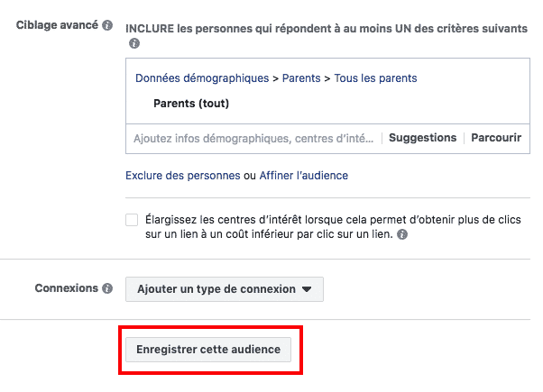
Task: Open the Suggestions list
Action: pyautogui.click(x=422, y=138)
